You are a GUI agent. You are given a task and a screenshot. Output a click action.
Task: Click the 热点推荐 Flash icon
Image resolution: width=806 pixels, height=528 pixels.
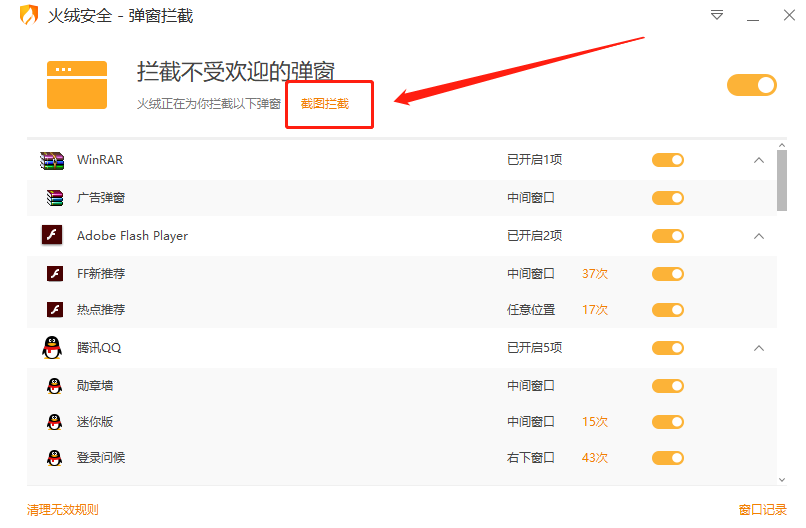[x=55, y=309]
